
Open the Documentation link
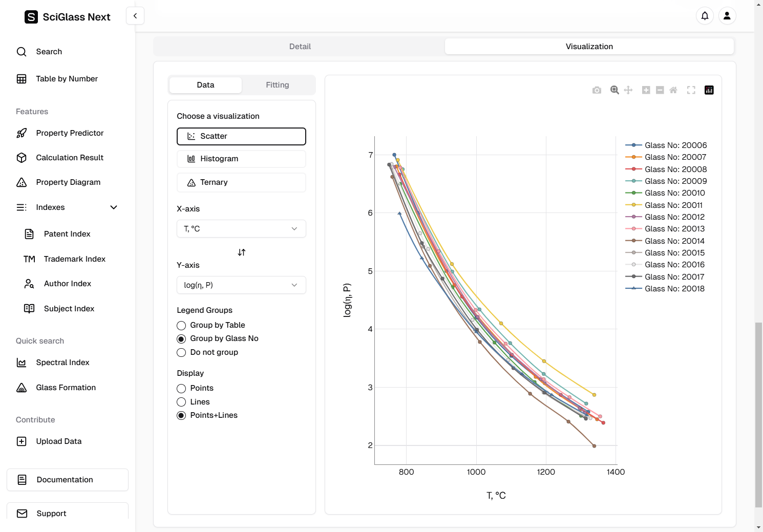[x=68, y=480]
